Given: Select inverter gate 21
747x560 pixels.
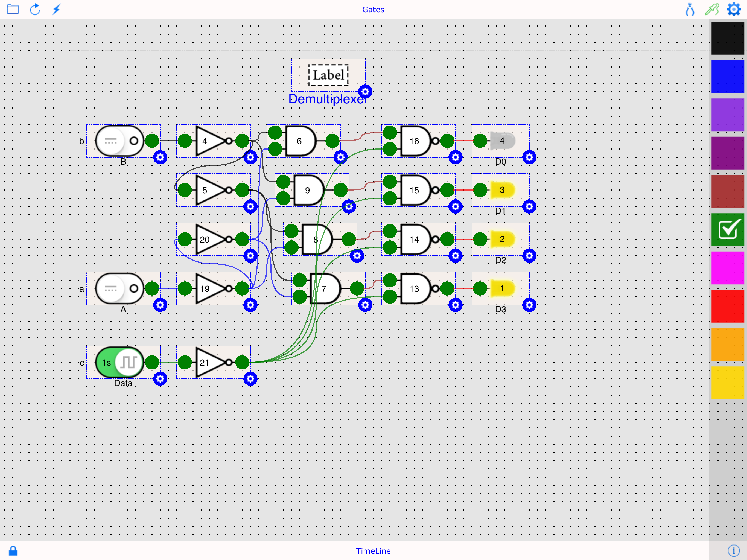Looking at the screenshot, I should [x=214, y=362].
